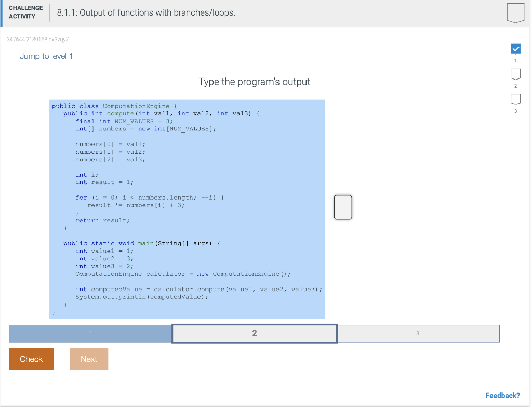
Task: Select progress segment 1
Action: click(x=89, y=333)
